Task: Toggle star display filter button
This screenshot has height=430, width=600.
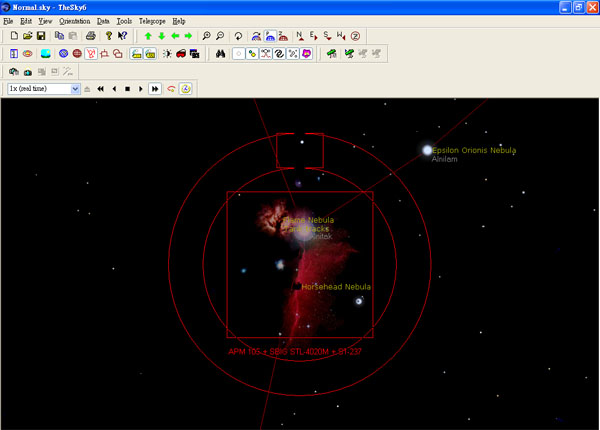Action: (x=238, y=54)
